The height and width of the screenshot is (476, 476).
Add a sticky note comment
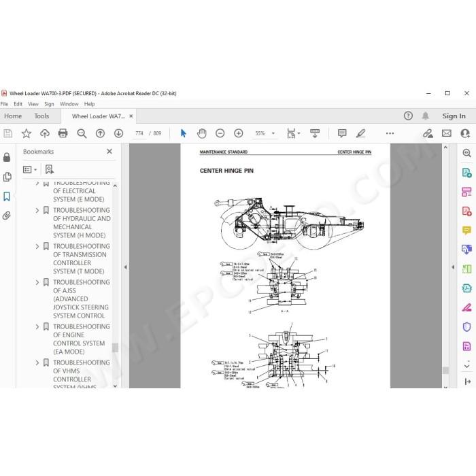click(342, 133)
